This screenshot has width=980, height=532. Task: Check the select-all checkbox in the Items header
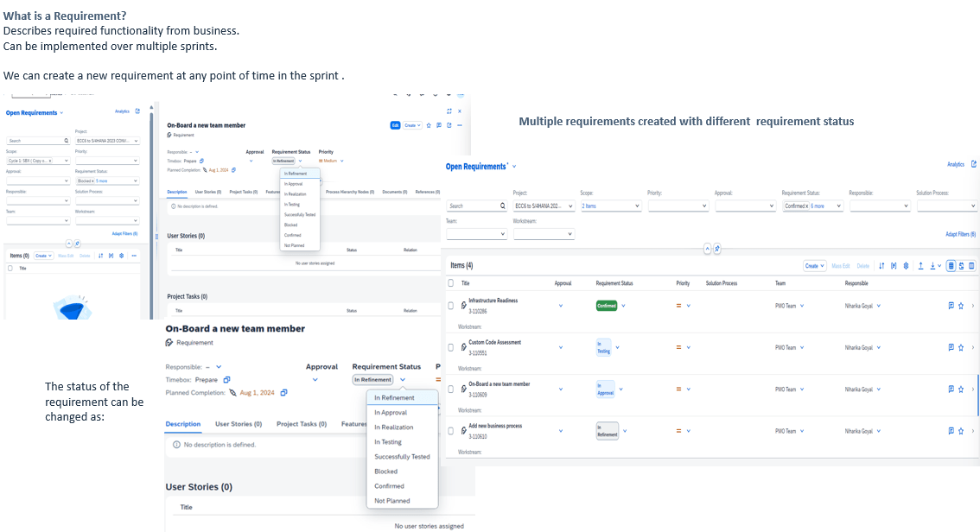(x=450, y=282)
